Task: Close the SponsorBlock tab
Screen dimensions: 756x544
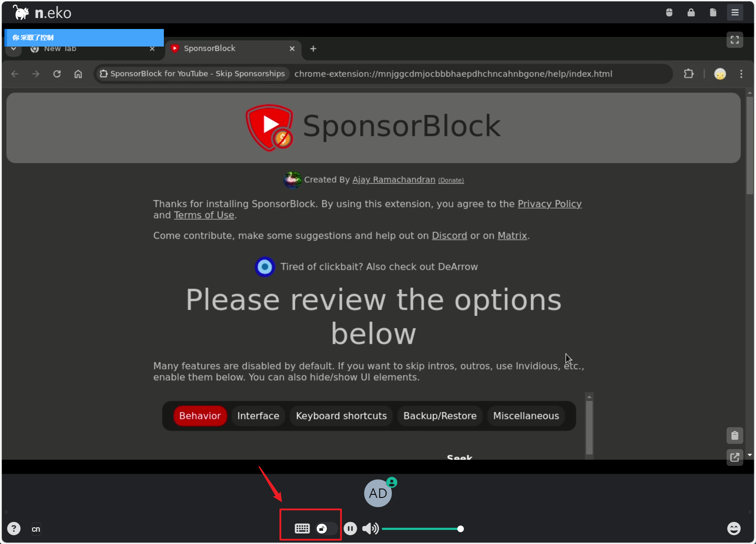Action: pyautogui.click(x=292, y=49)
